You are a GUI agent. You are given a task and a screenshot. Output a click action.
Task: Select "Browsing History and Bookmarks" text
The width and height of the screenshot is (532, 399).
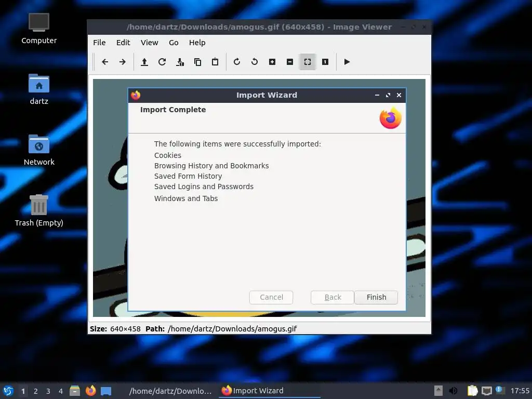click(211, 166)
